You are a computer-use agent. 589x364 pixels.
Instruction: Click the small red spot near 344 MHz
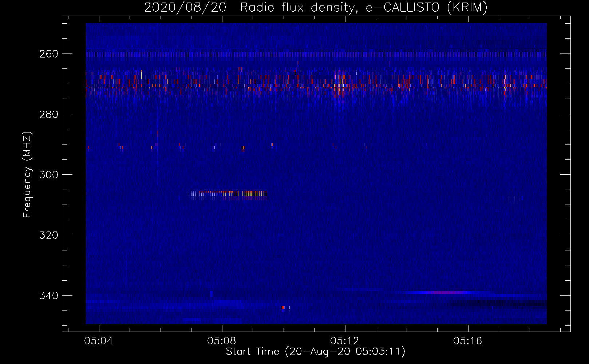point(283,308)
